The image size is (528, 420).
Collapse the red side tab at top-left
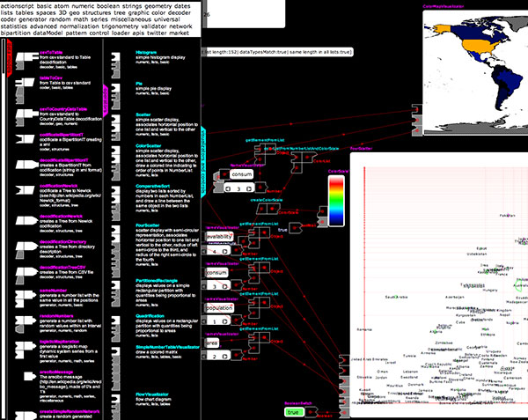pyautogui.click(x=8, y=60)
